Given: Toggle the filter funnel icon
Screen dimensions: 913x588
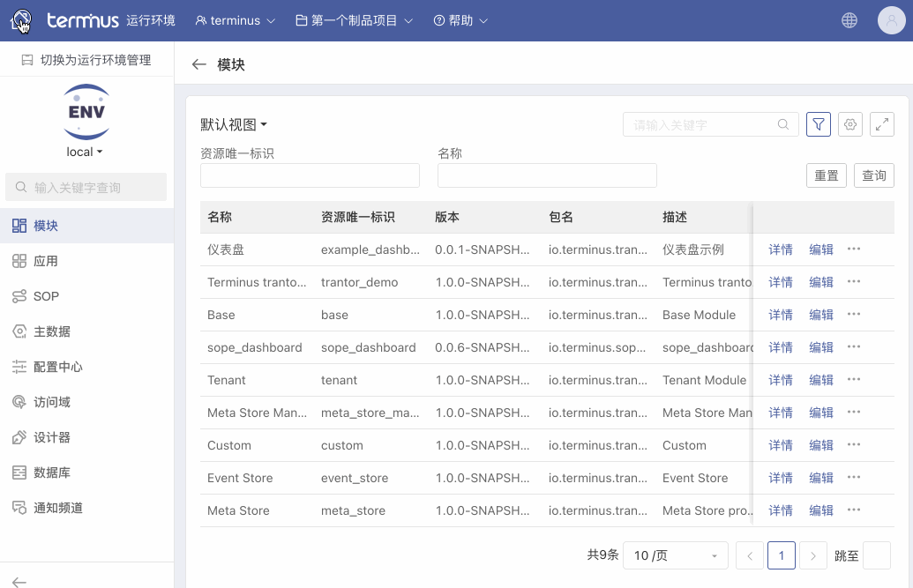Looking at the screenshot, I should pos(818,124).
